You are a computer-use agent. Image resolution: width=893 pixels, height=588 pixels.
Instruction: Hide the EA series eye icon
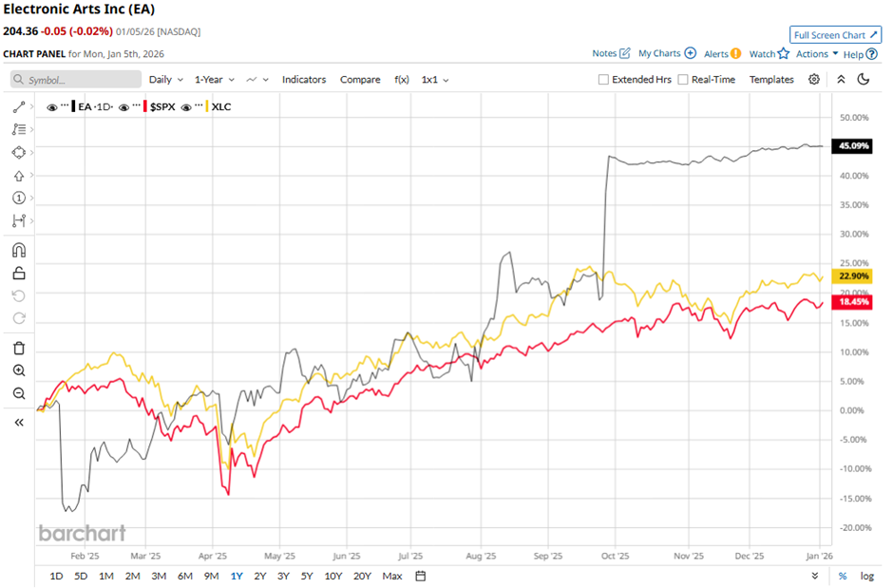click(x=52, y=107)
